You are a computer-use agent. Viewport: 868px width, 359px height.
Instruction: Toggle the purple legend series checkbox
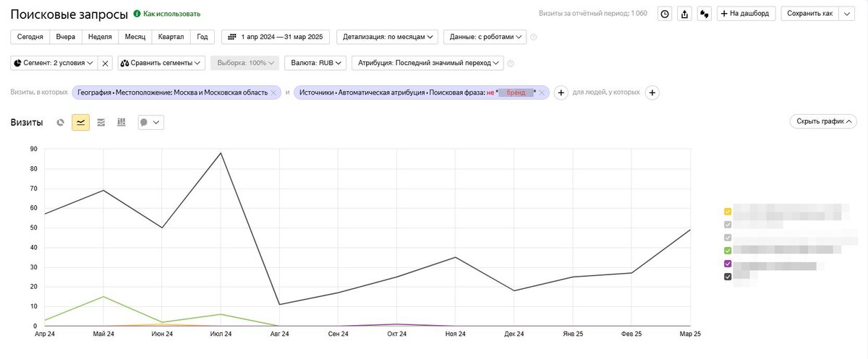coord(728,264)
